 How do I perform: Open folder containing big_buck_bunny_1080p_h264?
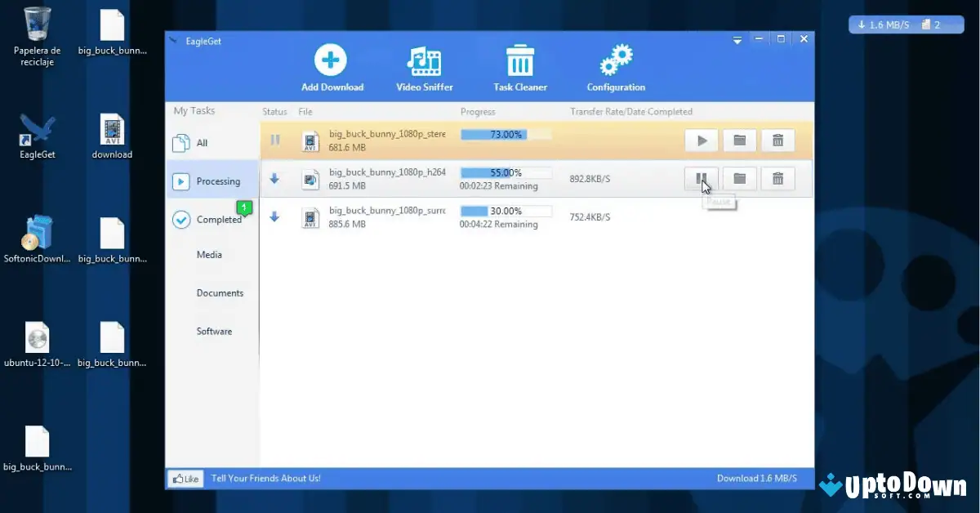[x=739, y=178]
